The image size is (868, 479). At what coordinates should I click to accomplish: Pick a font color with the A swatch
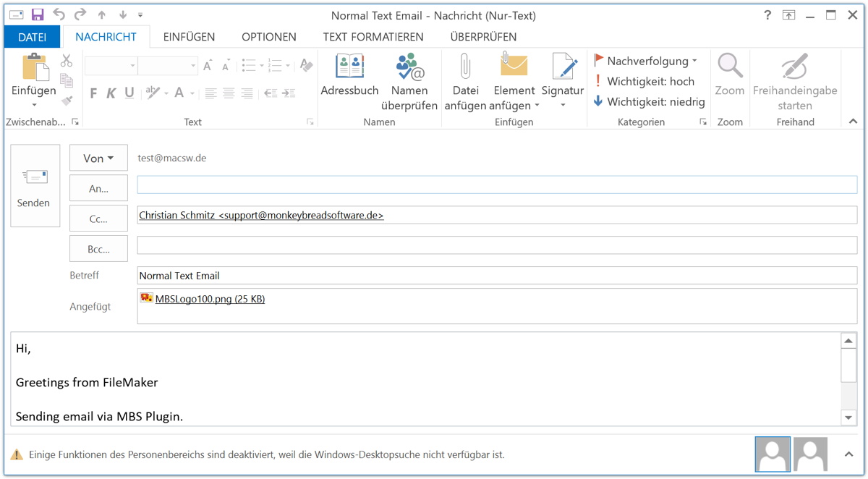(x=179, y=94)
